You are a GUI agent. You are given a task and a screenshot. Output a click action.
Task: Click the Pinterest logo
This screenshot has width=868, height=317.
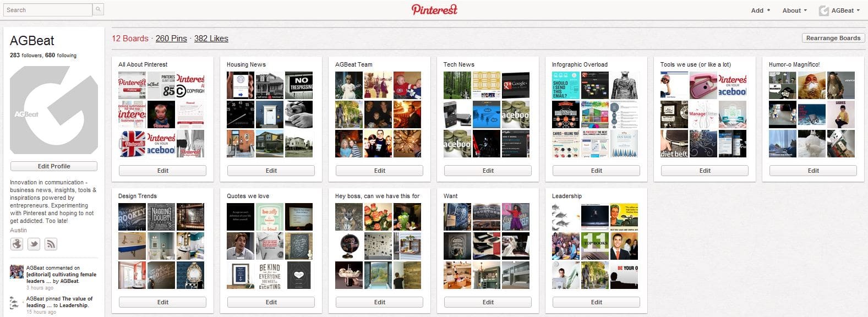point(434,9)
